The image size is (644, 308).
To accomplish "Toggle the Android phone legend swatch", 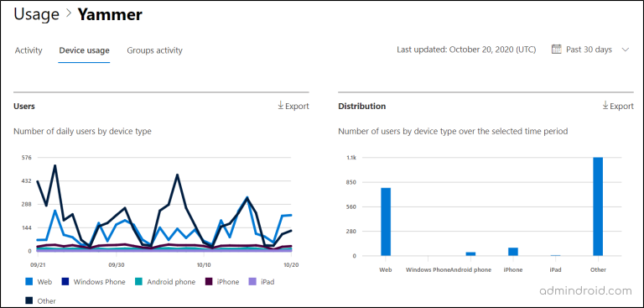I will 139,282.
